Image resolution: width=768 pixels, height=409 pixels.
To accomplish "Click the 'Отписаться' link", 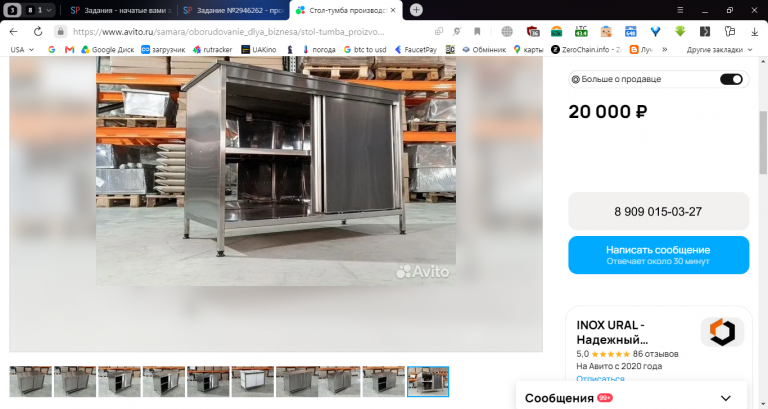I will point(600,379).
